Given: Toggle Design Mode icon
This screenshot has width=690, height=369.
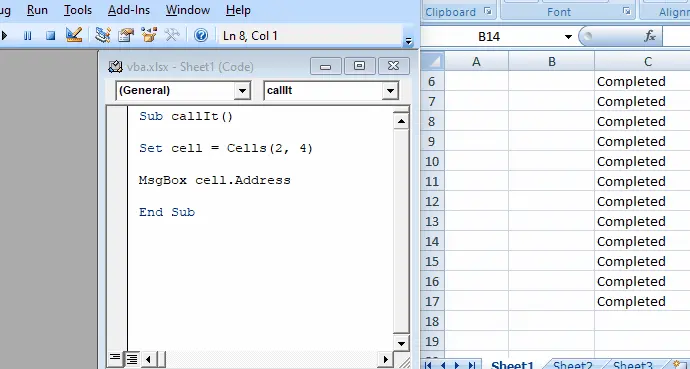Looking at the screenshot, I should [74, 35].
